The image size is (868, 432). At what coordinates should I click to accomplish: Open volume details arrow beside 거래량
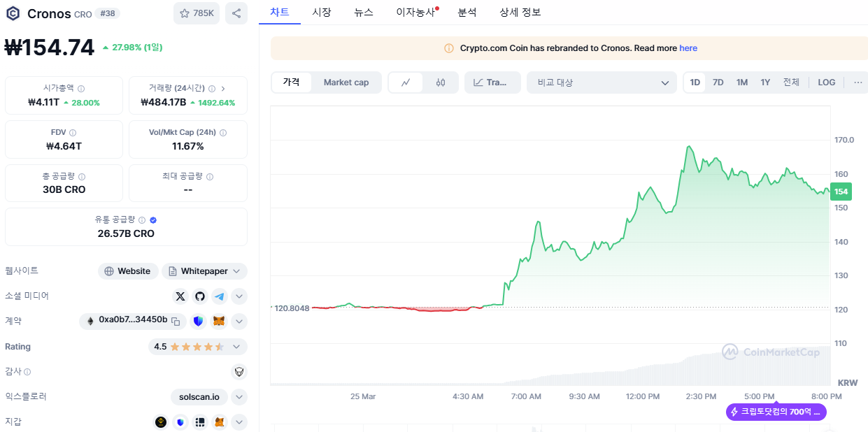[223, 89]
